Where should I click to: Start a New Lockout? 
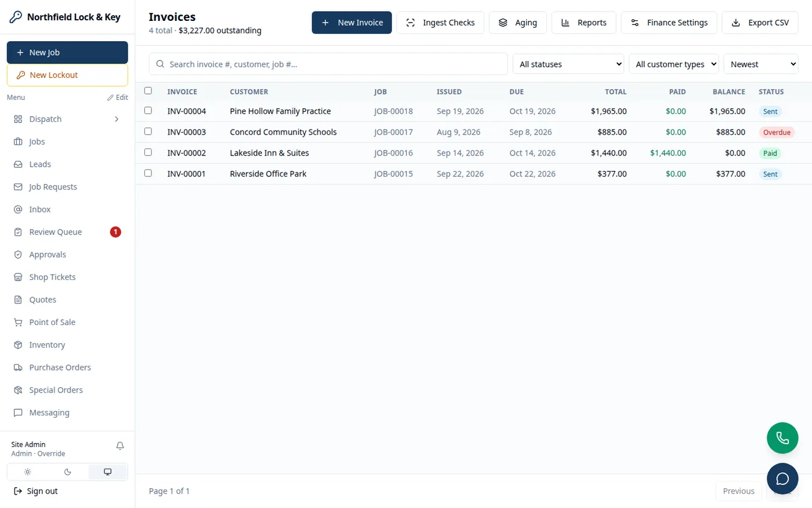coord(67,75)
